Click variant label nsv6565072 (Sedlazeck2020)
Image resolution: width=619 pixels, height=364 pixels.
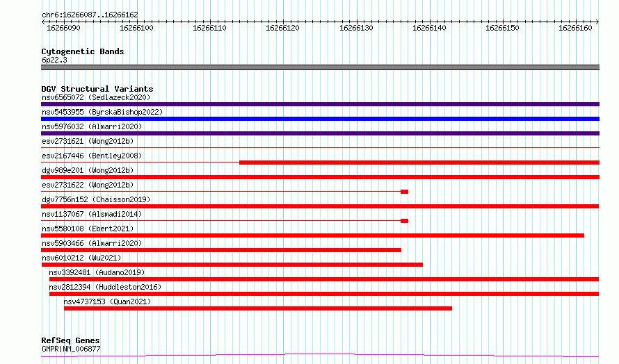(x=96, y=97)
